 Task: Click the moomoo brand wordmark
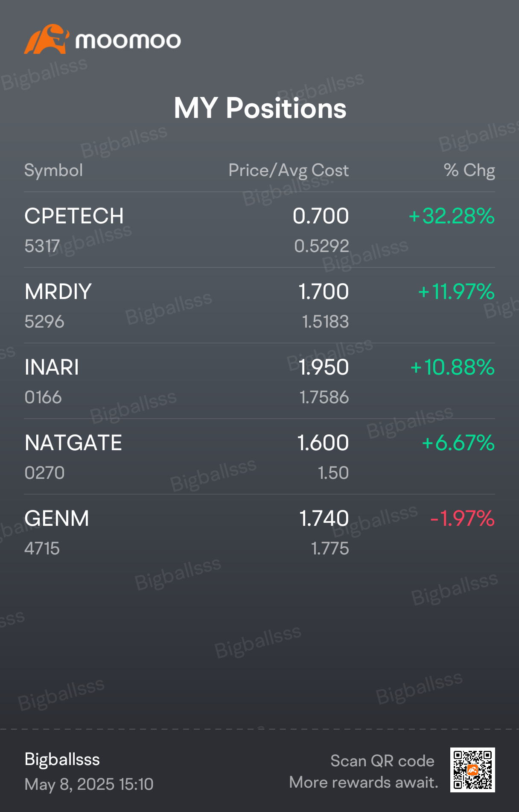(128, 41)
